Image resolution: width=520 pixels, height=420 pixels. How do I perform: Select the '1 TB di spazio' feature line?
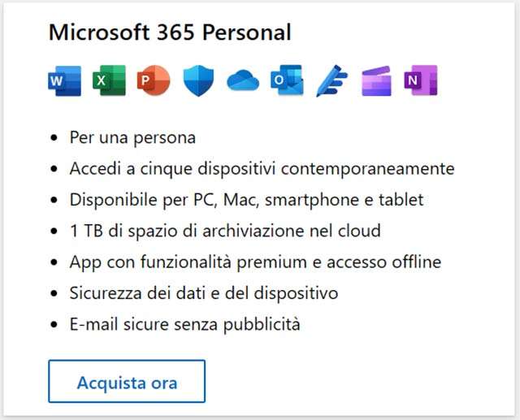pos(225,231)
